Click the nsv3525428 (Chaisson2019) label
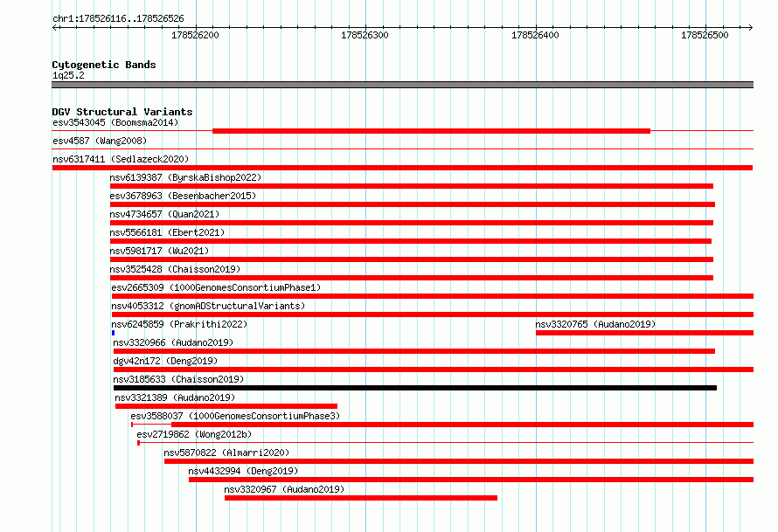 (x=175, y=269)
